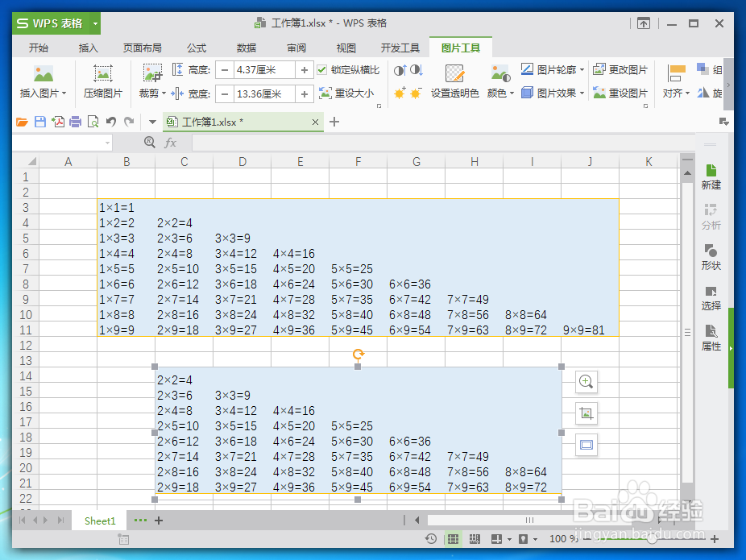This screenshot has height=560, width=746.
Task: Click Reset Picture button
Action: click(620, 93)
